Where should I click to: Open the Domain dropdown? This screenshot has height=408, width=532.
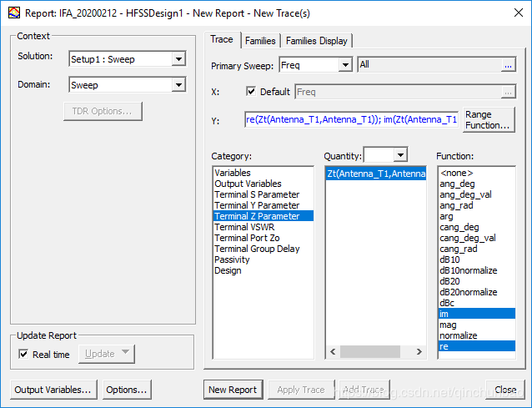pyautogui.click(x=178, y=85)
